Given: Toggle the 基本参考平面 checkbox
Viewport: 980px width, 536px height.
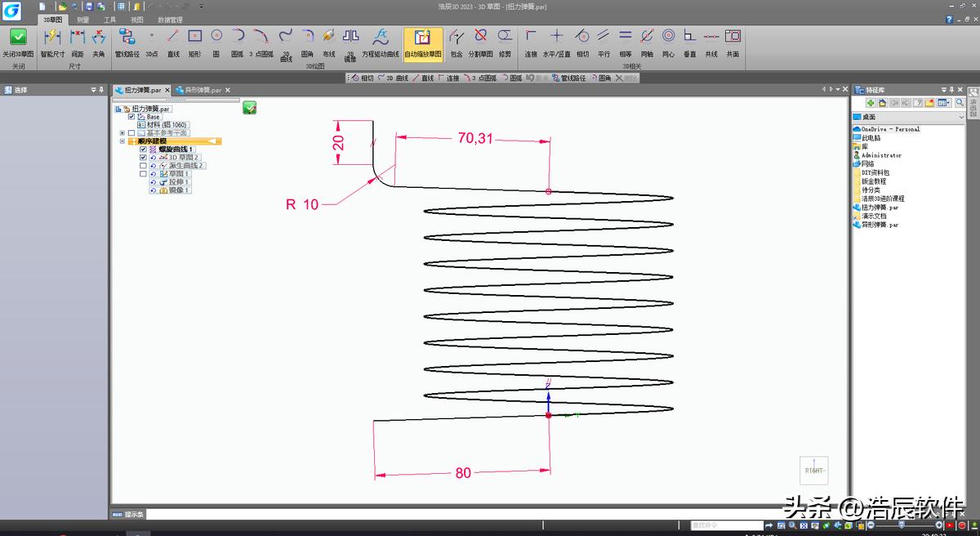Looking at the screenshot, I should click(x=131, y=132).
